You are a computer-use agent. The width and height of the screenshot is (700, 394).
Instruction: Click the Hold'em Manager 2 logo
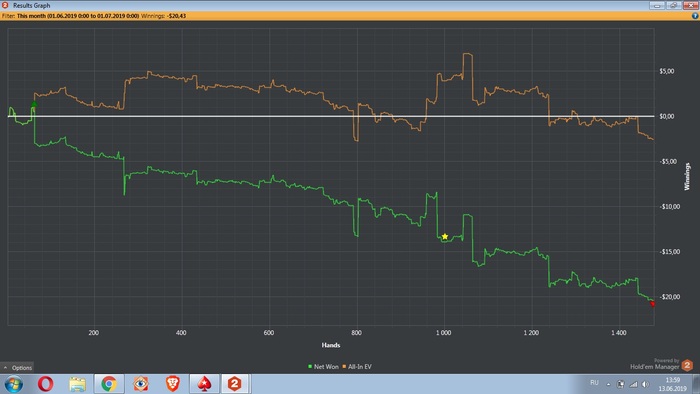click(x=687, y=365)
